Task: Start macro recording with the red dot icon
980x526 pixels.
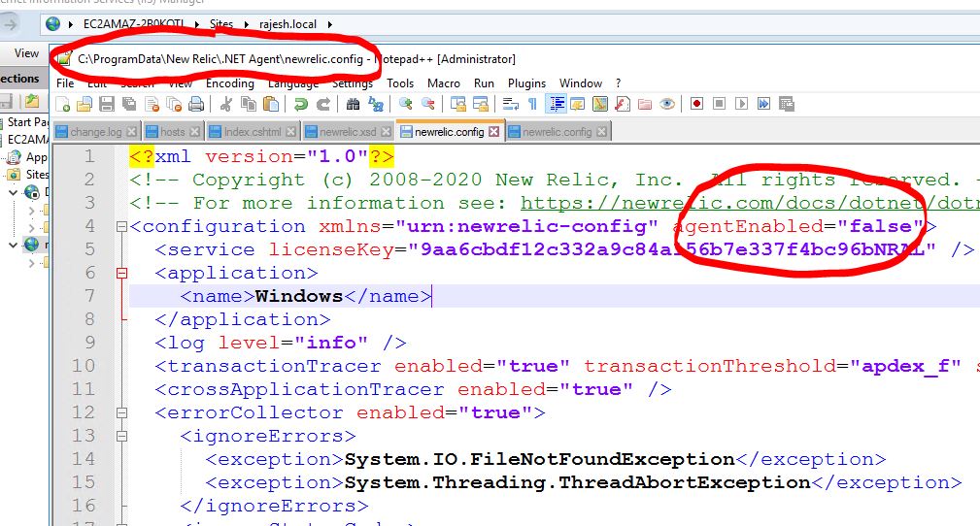Action: click(x=697, y=104)
